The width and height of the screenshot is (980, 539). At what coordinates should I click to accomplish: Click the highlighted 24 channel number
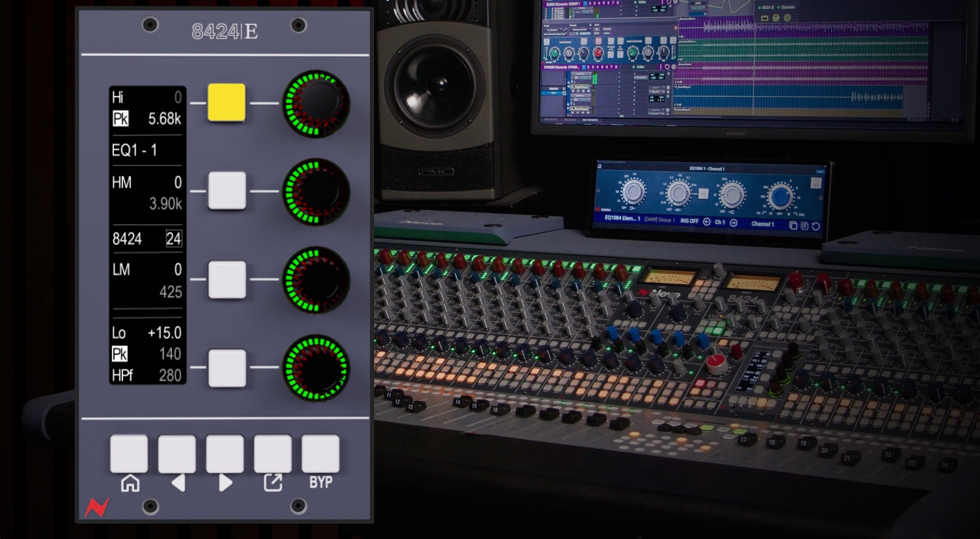tap(173, 239)
